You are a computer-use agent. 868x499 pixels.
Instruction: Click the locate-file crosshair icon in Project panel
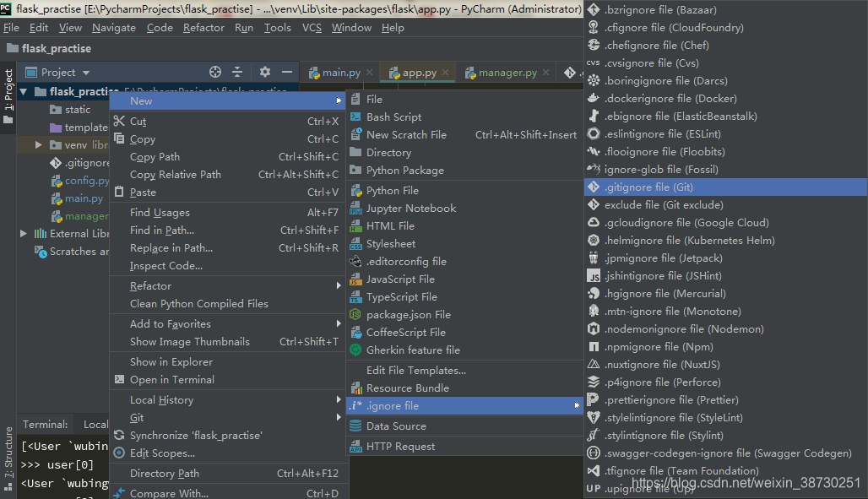[x=215, y=72]
